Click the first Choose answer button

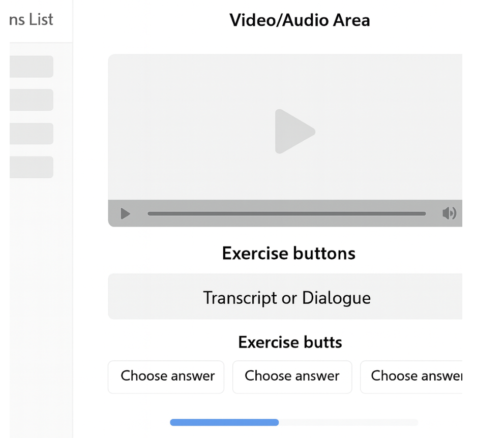tap(166, 377)
